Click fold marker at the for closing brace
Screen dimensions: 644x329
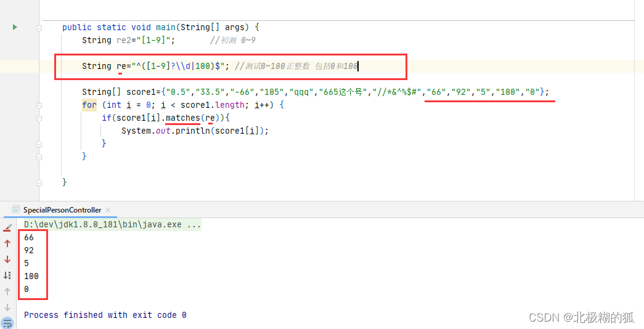tap(39, 156)
